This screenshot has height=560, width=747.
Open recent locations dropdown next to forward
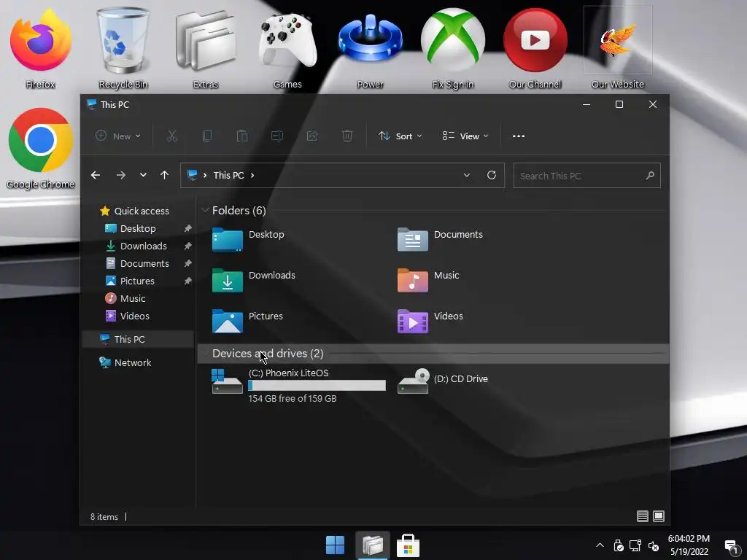tap(143, 175)
